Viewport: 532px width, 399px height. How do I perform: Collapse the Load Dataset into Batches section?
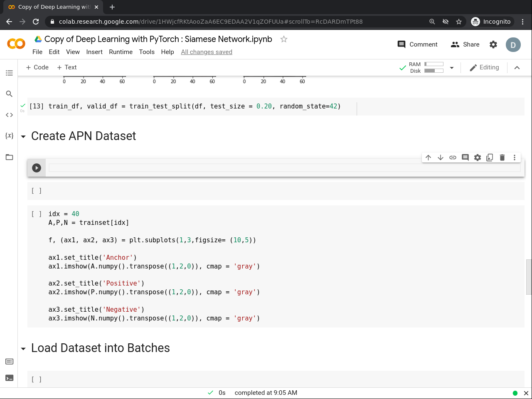[x=23, y=349]
